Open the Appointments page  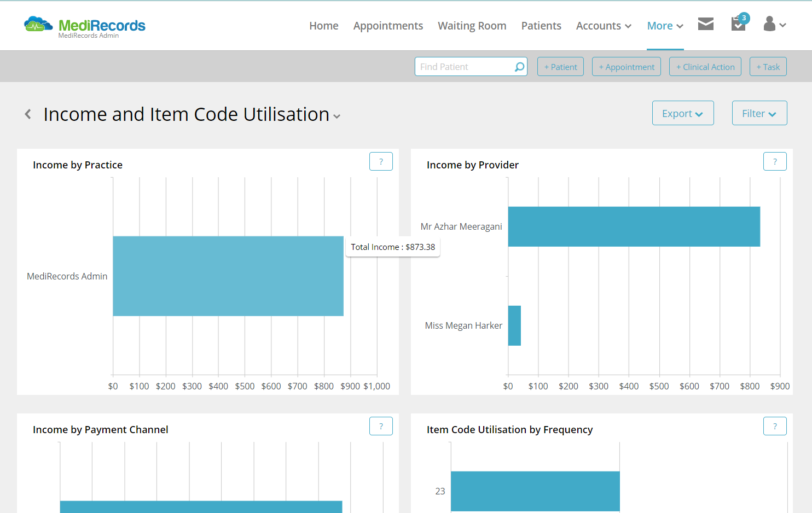pyautogui.click(x=388, y=26)
